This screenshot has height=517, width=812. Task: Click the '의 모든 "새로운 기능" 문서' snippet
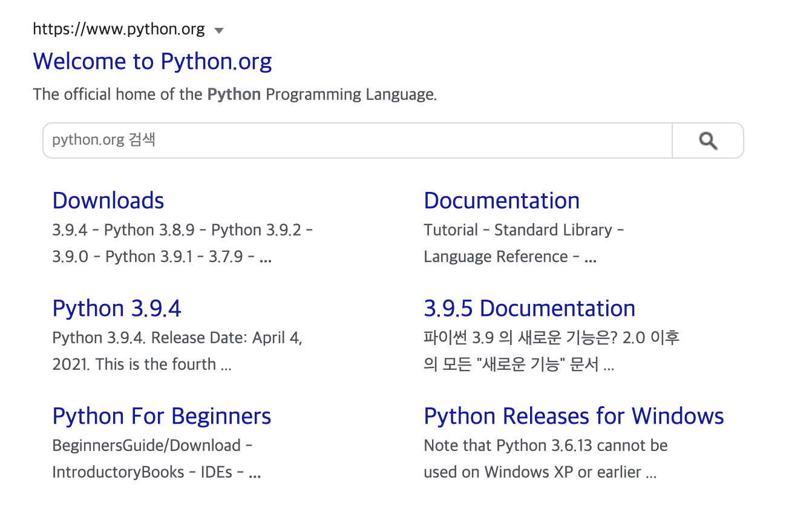coord(519,364)
